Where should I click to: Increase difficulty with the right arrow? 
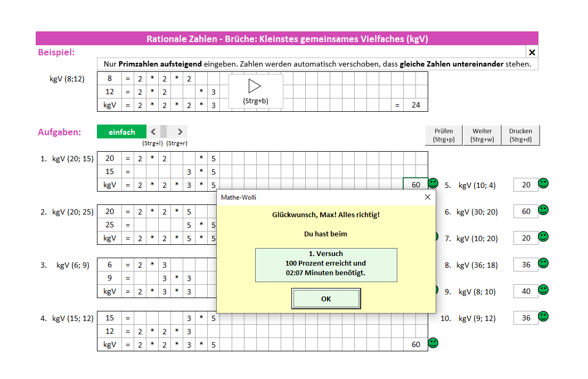[180, 131]
